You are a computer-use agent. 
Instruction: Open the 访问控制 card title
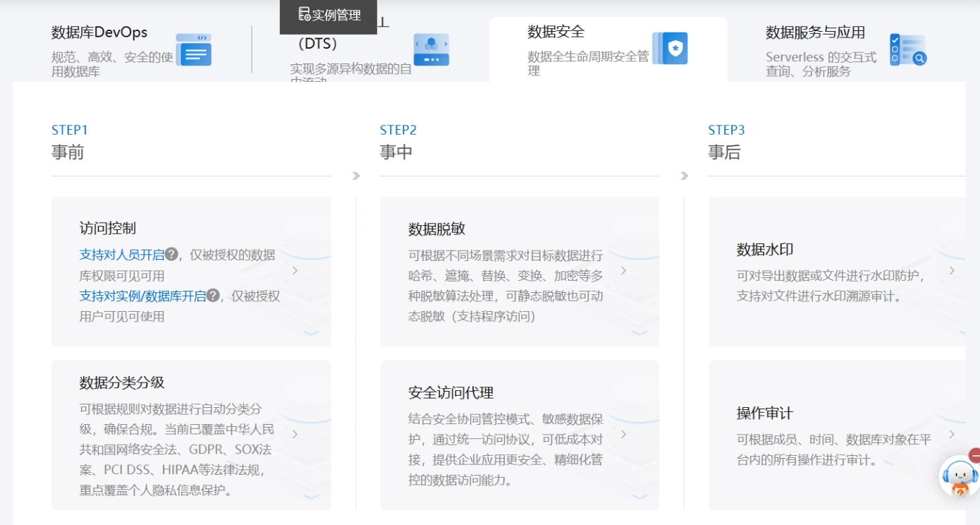108,228
